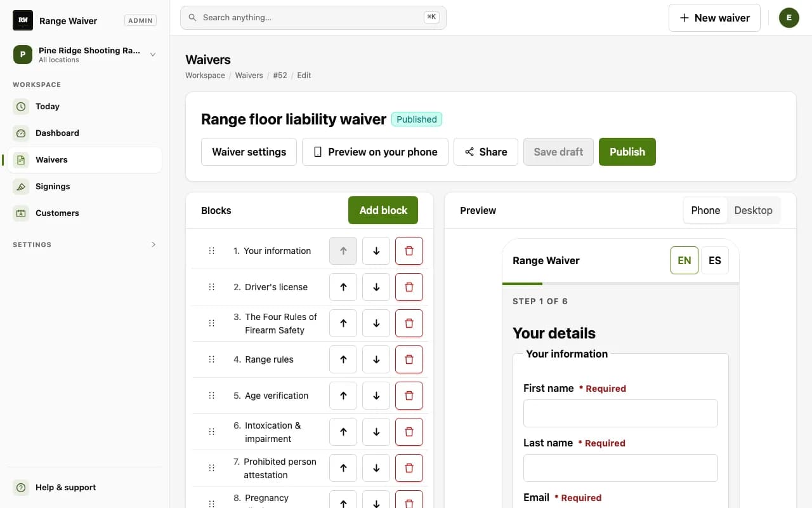
Task: Click the Workspace breadcrumb
Action: [205, 76]
